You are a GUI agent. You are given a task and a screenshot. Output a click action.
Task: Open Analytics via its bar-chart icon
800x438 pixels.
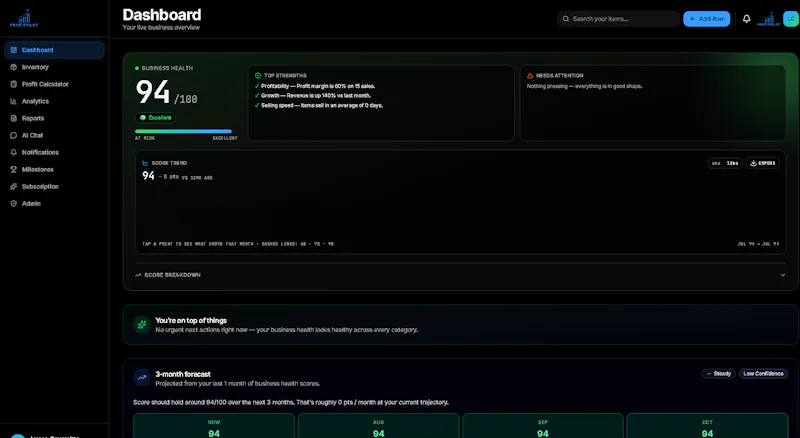click(x=14, y=101)
